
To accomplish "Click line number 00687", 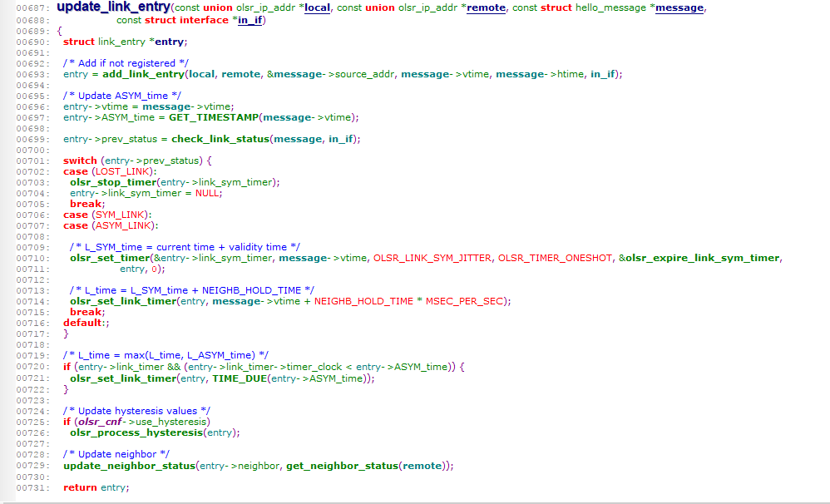I will point(32,8).
